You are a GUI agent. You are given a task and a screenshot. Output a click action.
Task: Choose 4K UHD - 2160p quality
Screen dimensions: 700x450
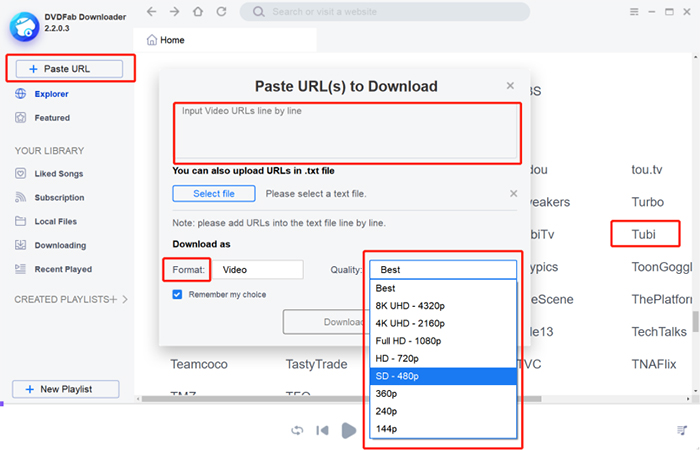coord(443,323)
